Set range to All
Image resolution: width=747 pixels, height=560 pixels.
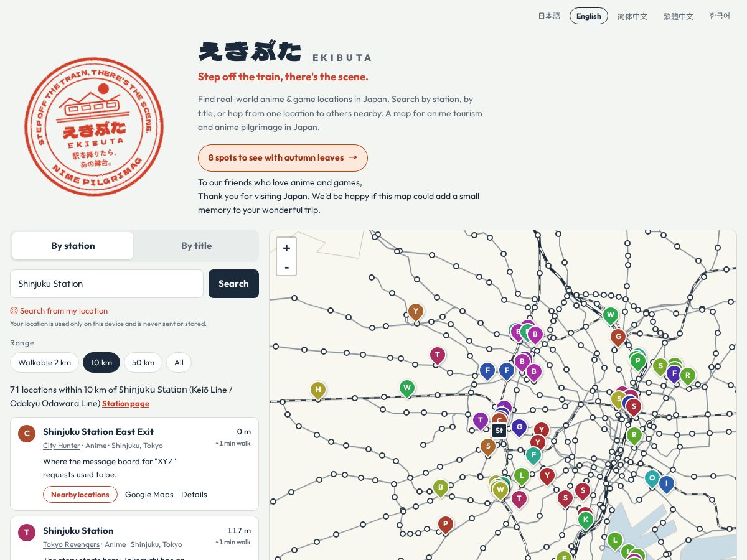click(x=179, y=363)
